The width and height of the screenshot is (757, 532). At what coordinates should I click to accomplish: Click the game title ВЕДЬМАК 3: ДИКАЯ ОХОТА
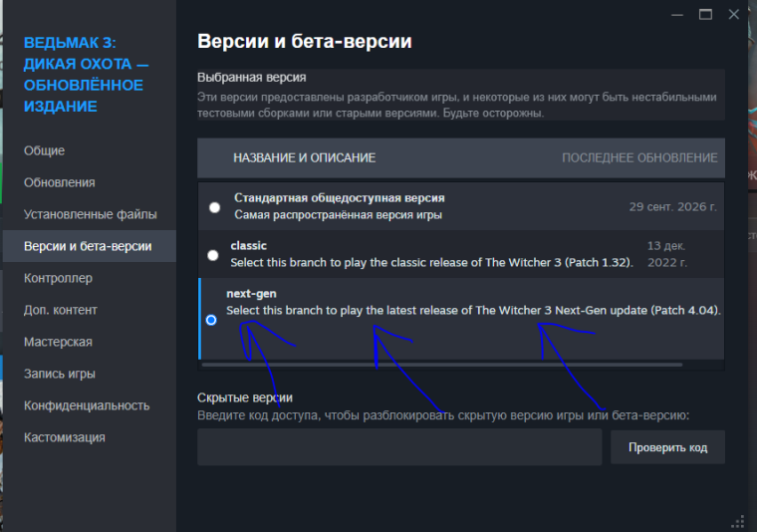pyautogui.click(x=86, y=75)
